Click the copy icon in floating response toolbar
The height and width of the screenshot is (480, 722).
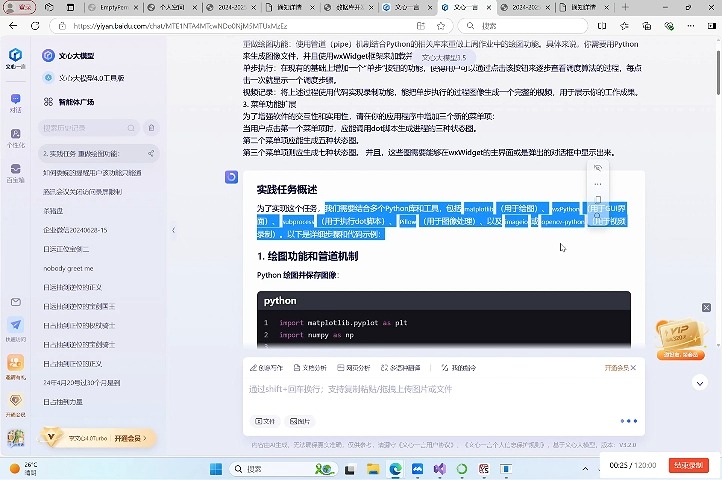(598, 200)
